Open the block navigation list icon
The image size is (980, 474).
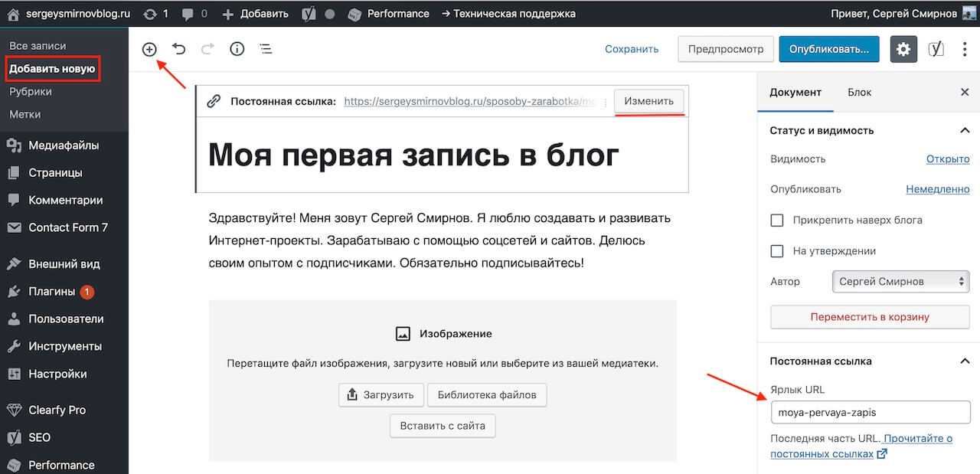click(266, 49)
